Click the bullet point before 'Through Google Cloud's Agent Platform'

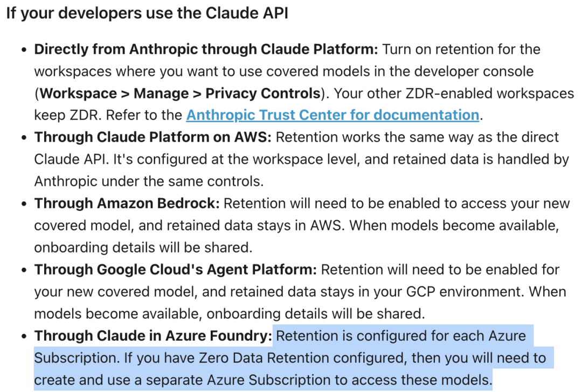(24, 270)
